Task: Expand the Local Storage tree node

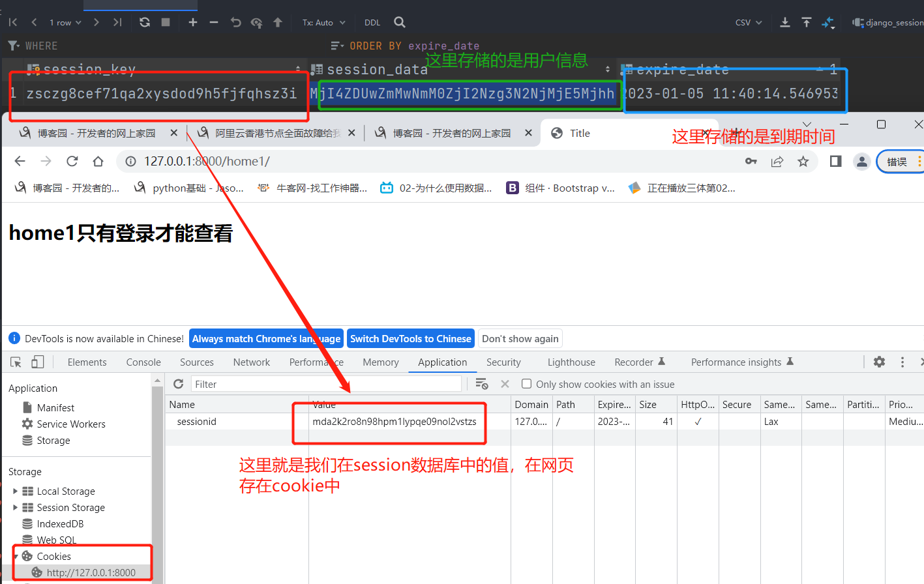Action: pyautogui.click(x=16, y=491)
